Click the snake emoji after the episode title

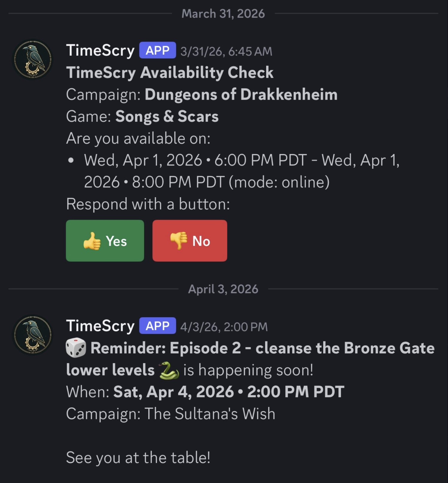pos(169,370)
